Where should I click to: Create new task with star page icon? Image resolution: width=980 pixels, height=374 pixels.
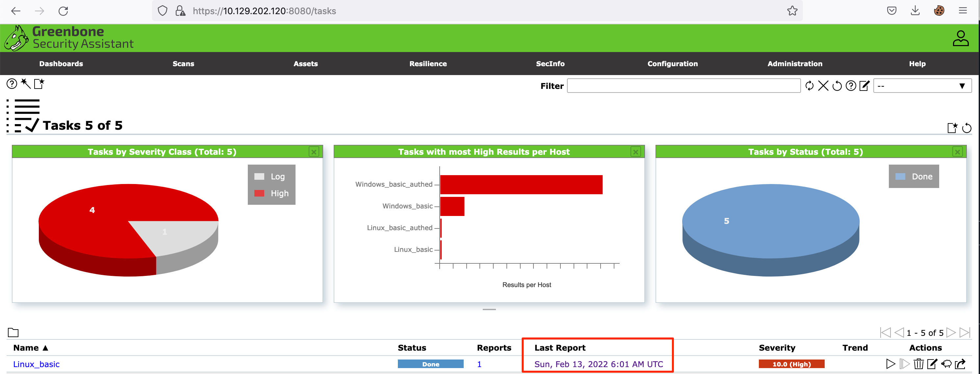click(39, 83)
